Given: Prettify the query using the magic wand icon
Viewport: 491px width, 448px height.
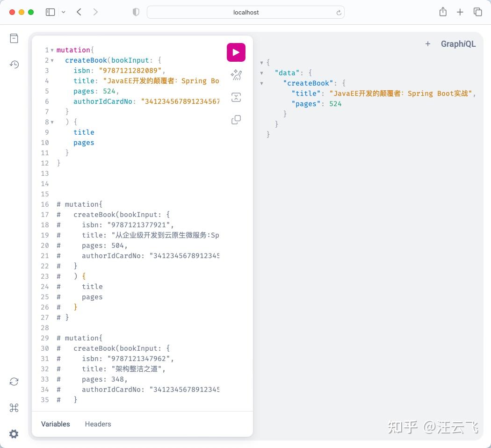Looking at the screenshot, I should point(236,75).
